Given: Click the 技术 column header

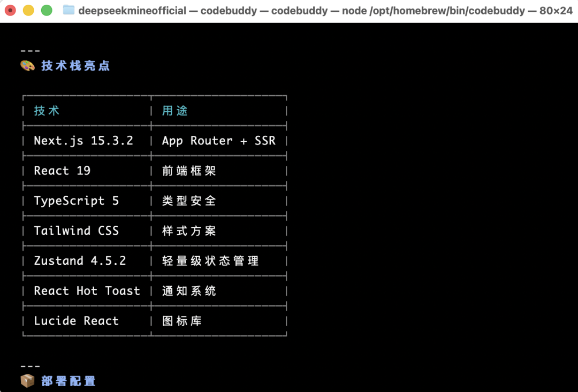Looking at the screenshot, I should [x=47, y=111].
